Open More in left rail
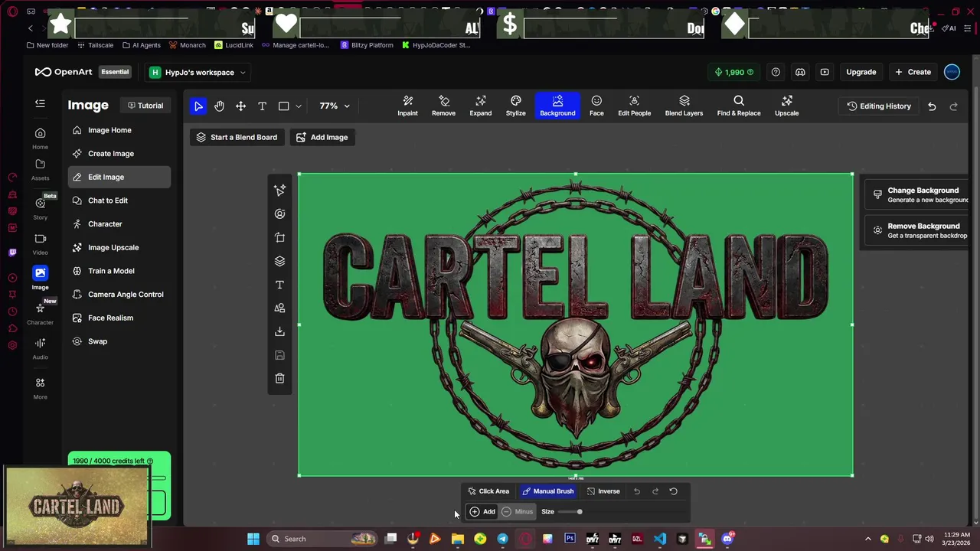The image size is (980, 551). 40,388
